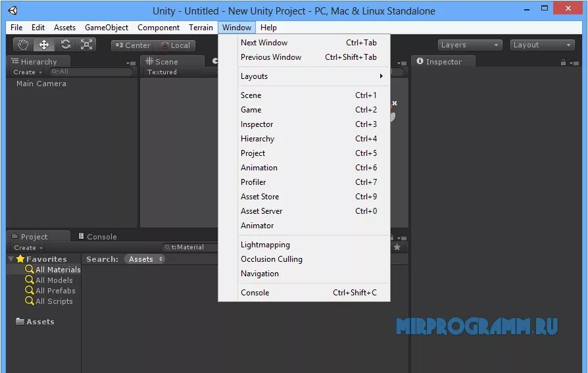Open Scene window from menu
588x373 pixels.
(x=304, y=95)
